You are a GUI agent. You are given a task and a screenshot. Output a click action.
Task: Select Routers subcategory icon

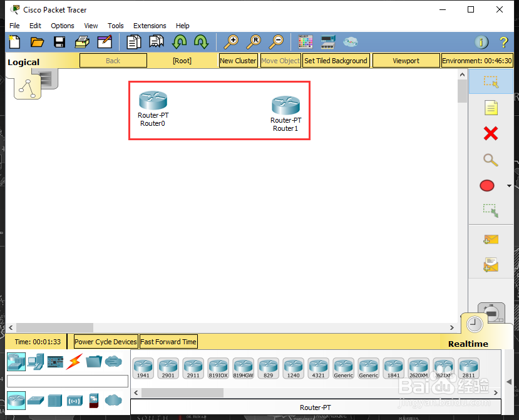16,400
